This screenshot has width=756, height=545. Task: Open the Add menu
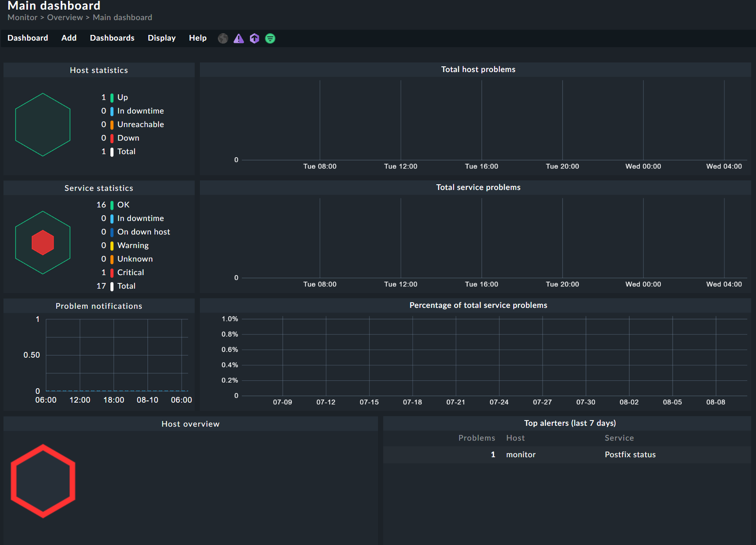[x=69, y=38]
